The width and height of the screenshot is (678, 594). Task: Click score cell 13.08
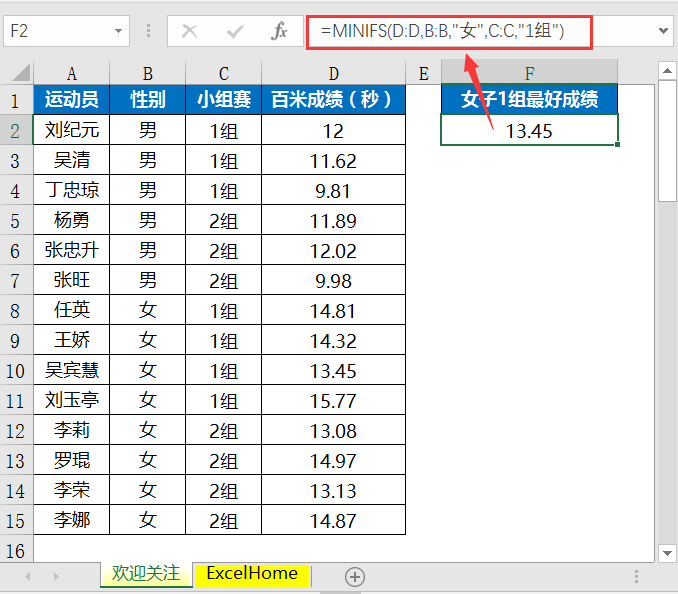point(333,430)
